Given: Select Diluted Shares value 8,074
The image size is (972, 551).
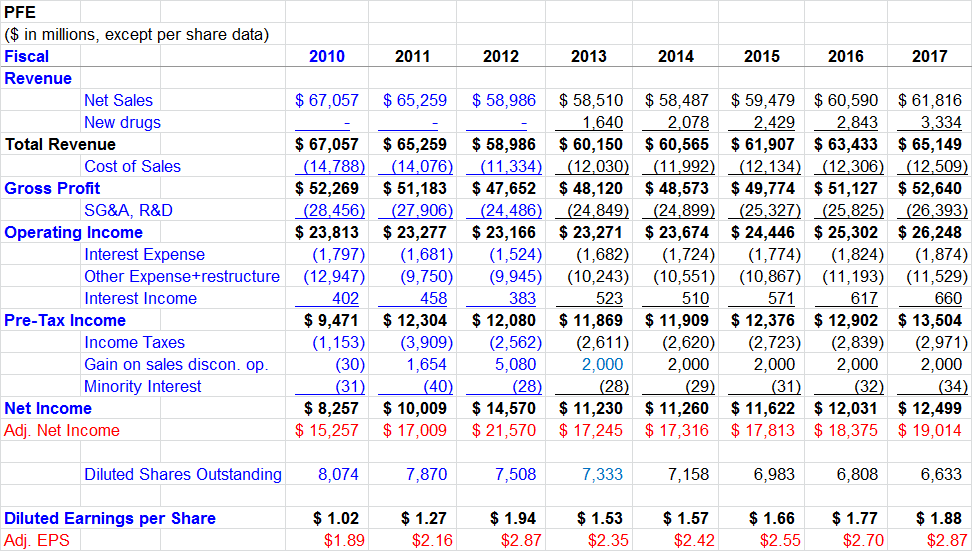Looking at the screenshot, I should click(x=338, y=475).
